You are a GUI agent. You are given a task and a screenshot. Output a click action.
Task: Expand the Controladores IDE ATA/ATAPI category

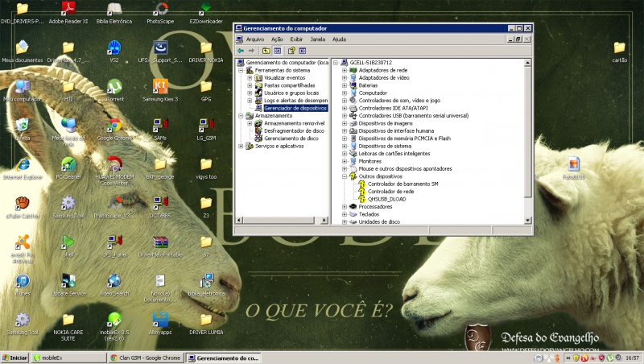tap(345, 108)
